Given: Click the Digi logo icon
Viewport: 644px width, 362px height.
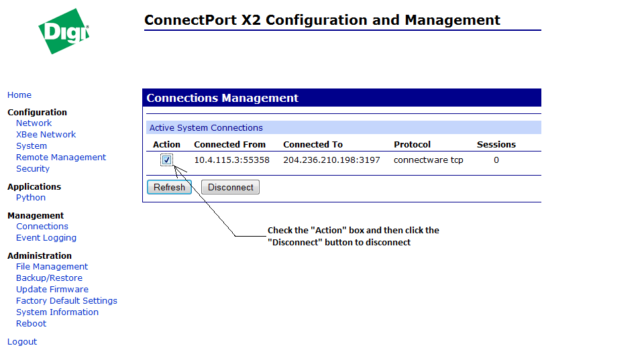Looking at the screenshot, I should [x=64, y=32].
